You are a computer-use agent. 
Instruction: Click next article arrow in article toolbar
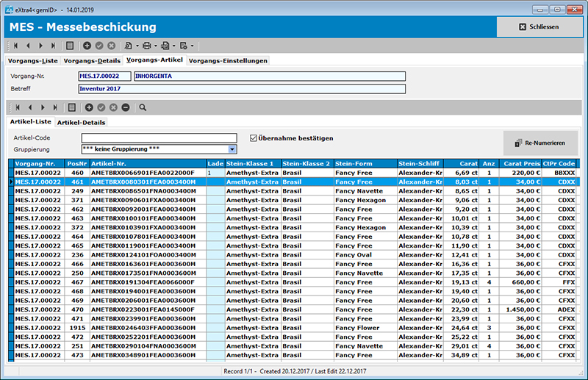(x=42, y=107)
